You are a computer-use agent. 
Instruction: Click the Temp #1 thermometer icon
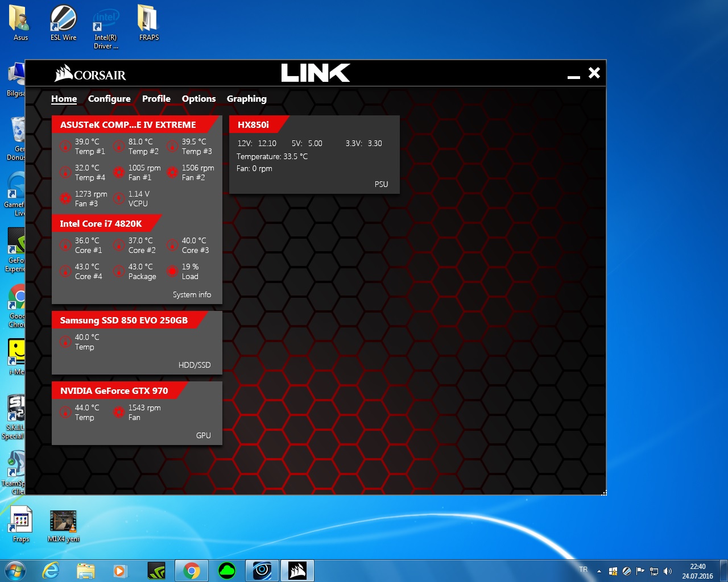point(65,147)
